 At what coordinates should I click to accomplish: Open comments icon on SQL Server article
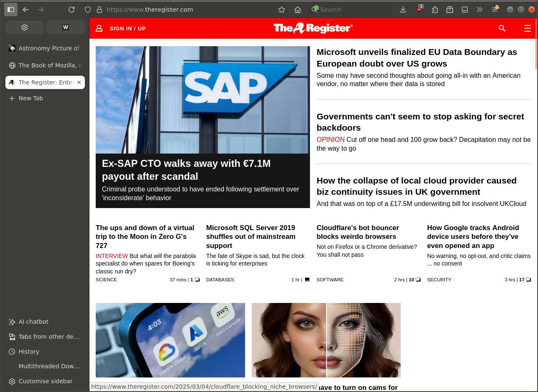pyautogui.click(x=307, y=280)
